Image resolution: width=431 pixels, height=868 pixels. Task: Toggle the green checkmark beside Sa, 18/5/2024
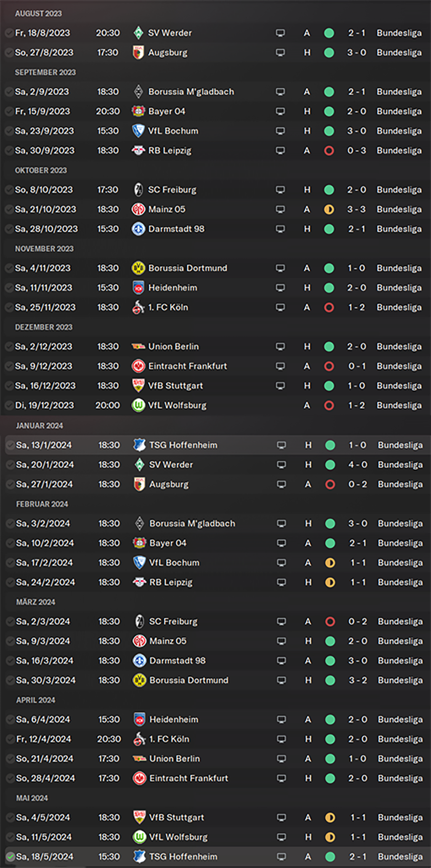[10, 857]
